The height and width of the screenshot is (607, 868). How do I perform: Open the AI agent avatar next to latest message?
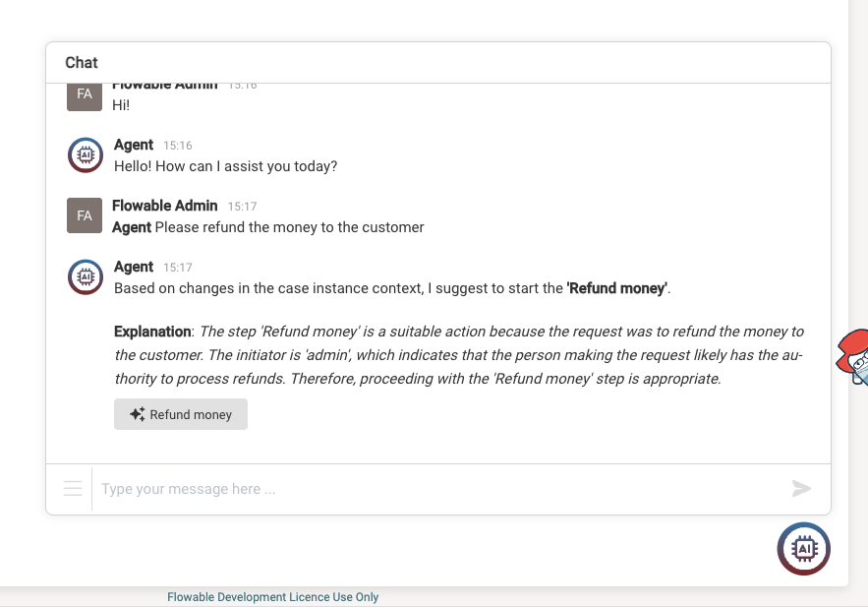85,276
